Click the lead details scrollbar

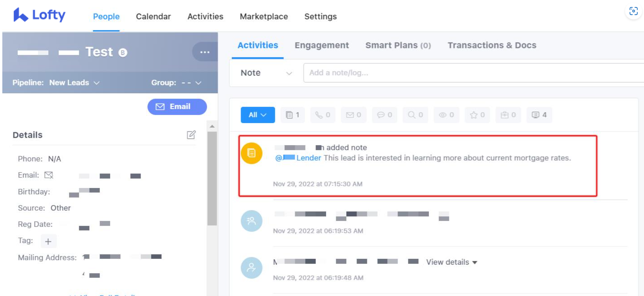[212, 178]
